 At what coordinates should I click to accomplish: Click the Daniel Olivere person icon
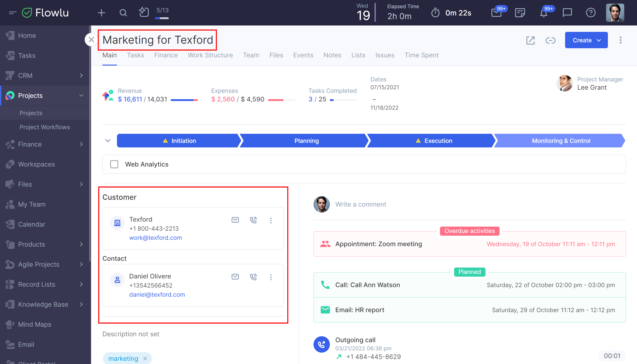tap(117, 280)
